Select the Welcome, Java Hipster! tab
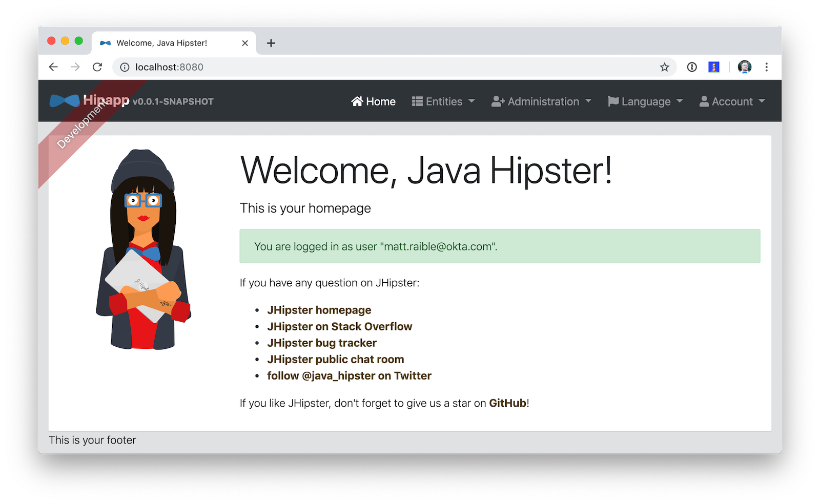The image size is (820, 504). coord(162,43)
